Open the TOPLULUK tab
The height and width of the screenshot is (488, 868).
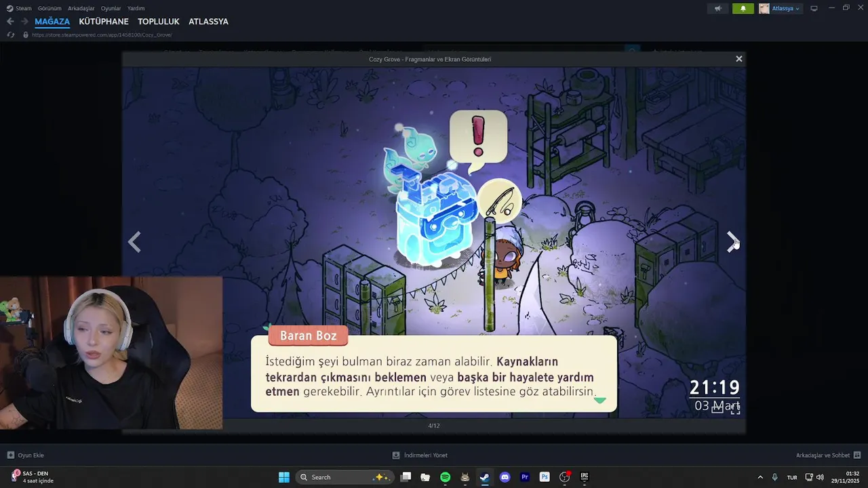(x=159, y=22)
